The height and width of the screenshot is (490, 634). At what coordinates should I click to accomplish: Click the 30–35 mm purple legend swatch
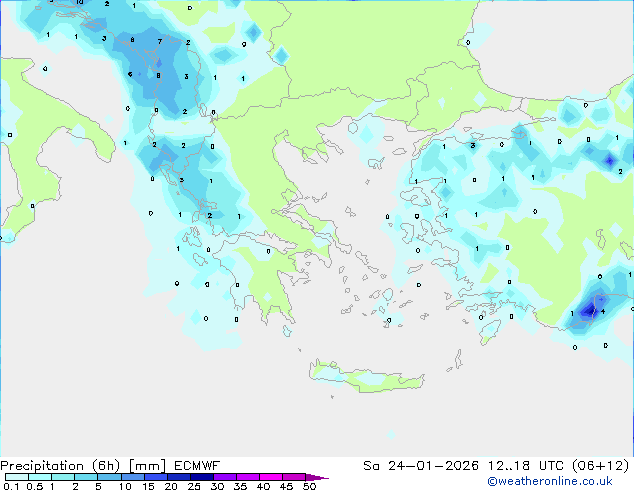[x=225, y=477]
